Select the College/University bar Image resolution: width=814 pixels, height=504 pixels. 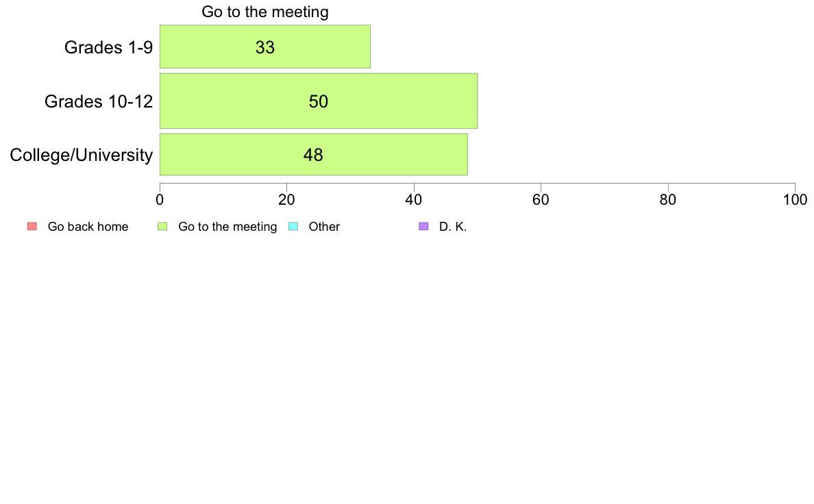point(314,154)
